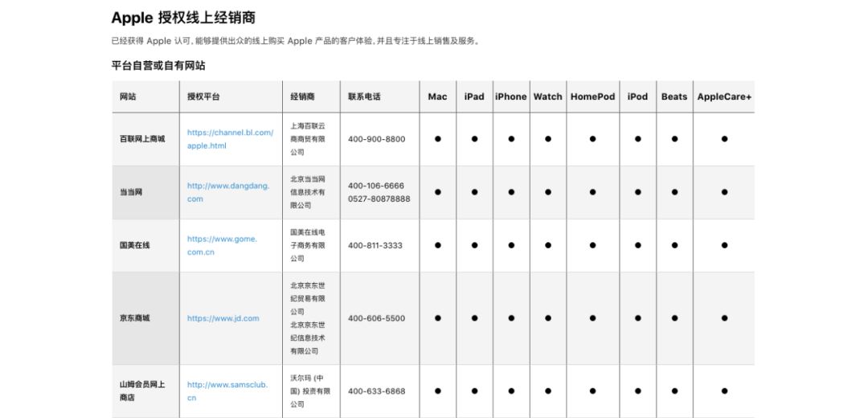The width and height of the screenshot is (868, 418).
Task: Click the iPad dot in 百联网上商城 row
Action: click(x=474, y=139)
